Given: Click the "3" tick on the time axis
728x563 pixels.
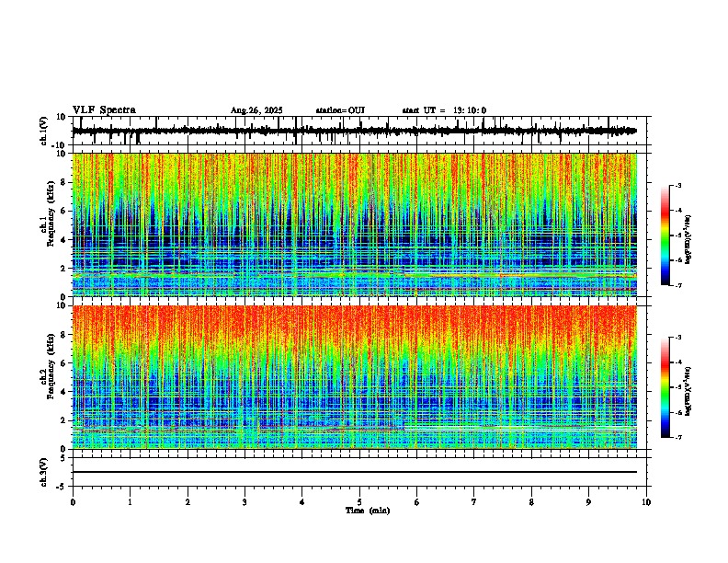Looking at the screenshot, I should click(x=245, y=502).
